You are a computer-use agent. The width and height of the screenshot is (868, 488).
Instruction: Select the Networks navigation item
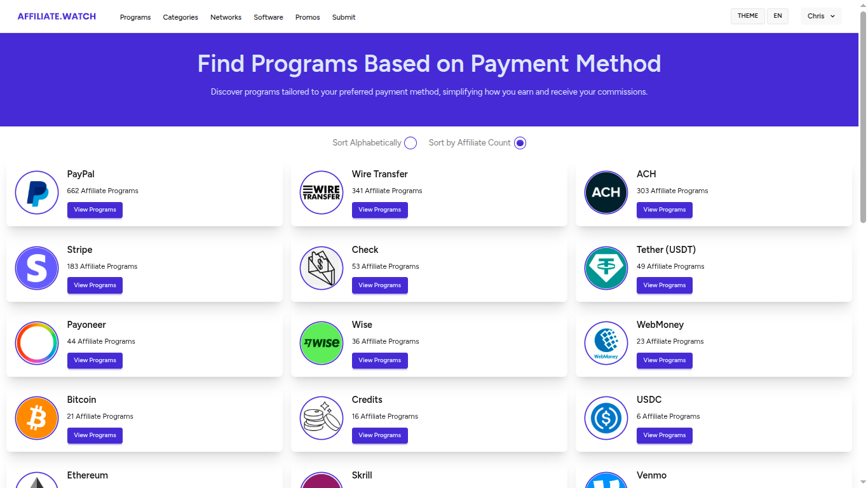226,17
